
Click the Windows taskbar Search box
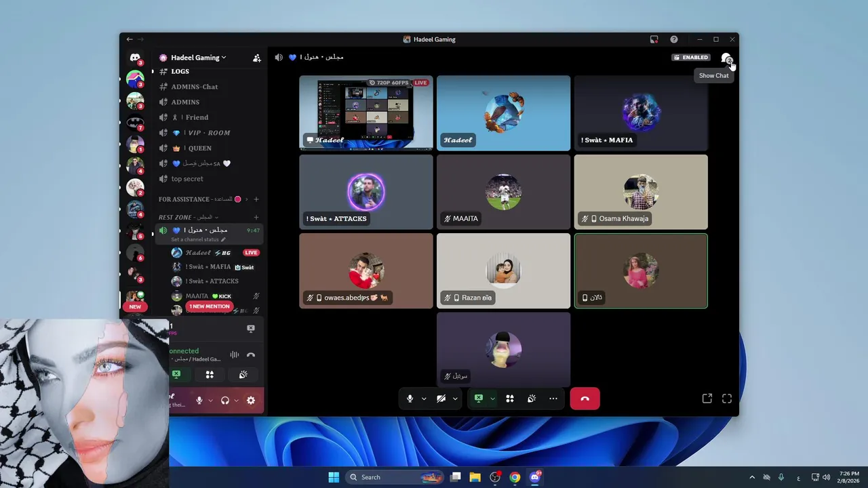[394, 477]
